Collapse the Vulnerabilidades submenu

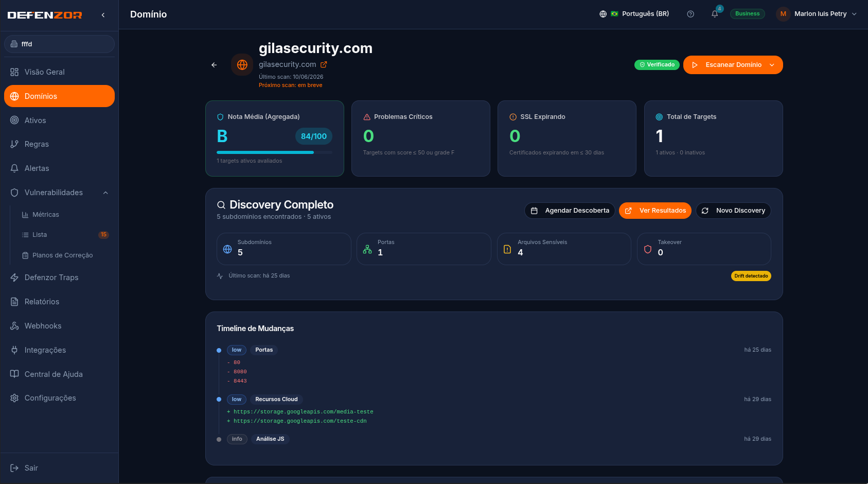105,193
